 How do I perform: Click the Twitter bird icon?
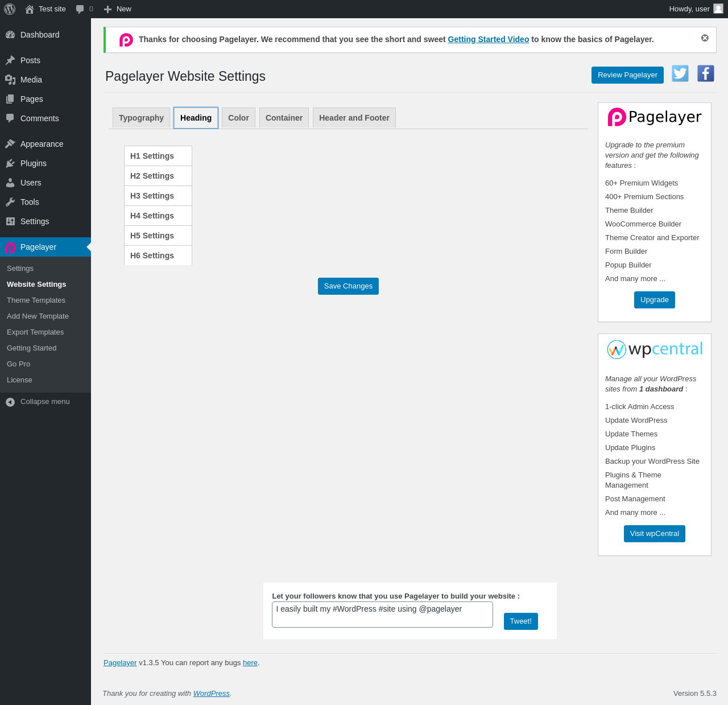680,73
